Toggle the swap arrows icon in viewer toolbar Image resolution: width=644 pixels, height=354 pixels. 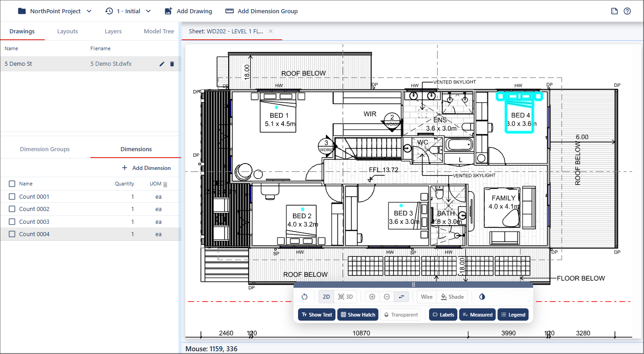tap(401, 297)
